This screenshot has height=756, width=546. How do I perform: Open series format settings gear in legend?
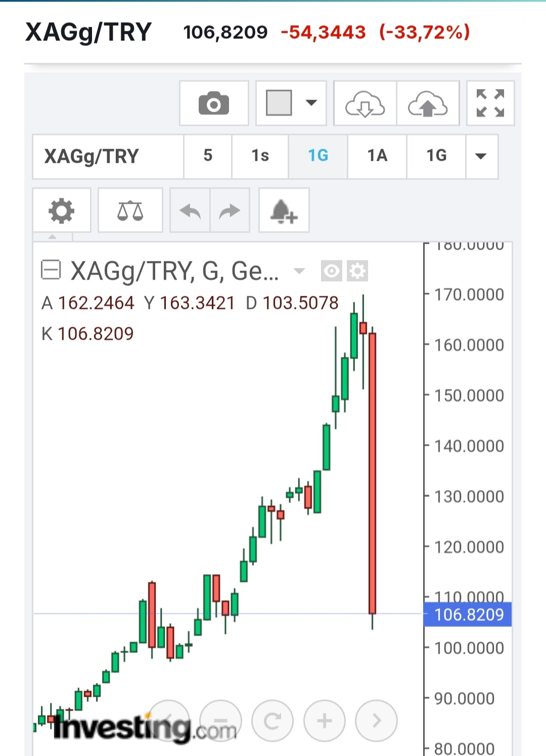[357, 271]
